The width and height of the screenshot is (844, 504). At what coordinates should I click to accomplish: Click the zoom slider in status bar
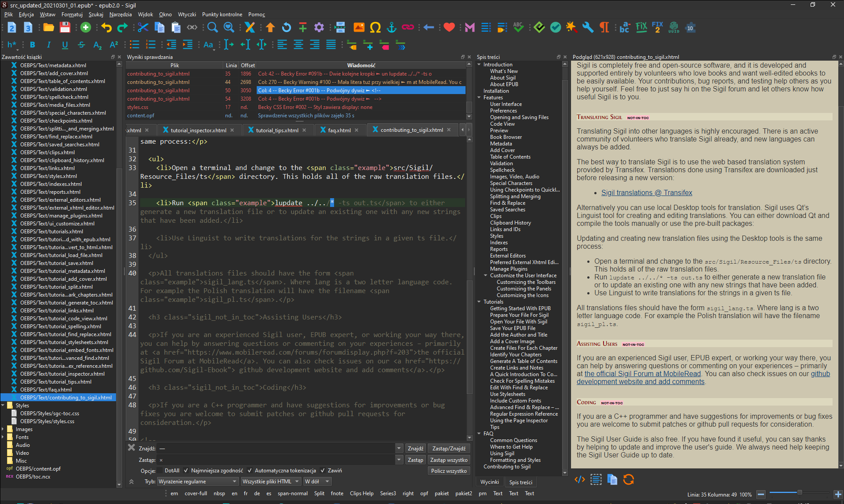pyautogui.click(x=799, y=493)
